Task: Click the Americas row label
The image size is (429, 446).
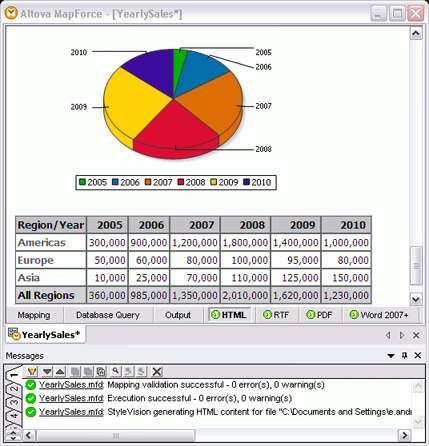Action: 51,243
